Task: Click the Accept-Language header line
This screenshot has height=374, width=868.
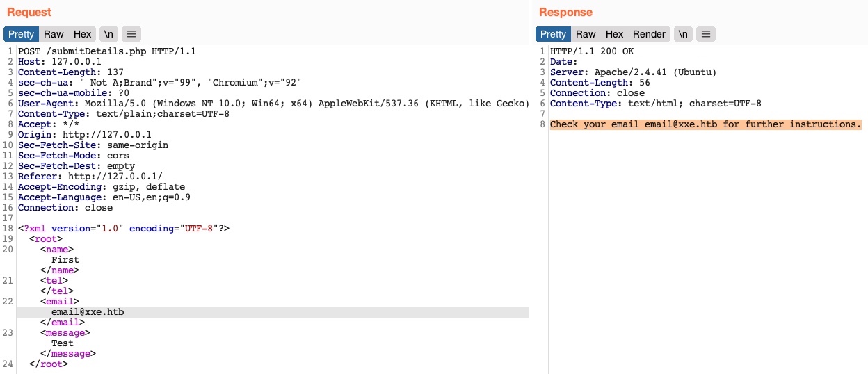Action: (104, 197)
